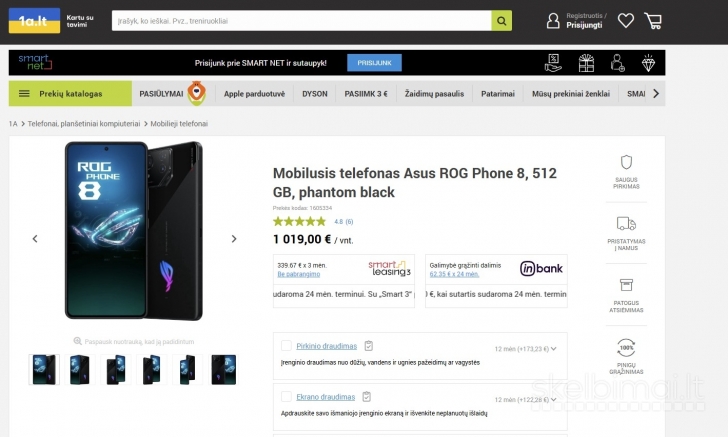The height and width of the screenshot is (437, 728).
Task: Click the Saugus pirkimas shield icon
Action: pyautogui.click(x=626, y=162)
